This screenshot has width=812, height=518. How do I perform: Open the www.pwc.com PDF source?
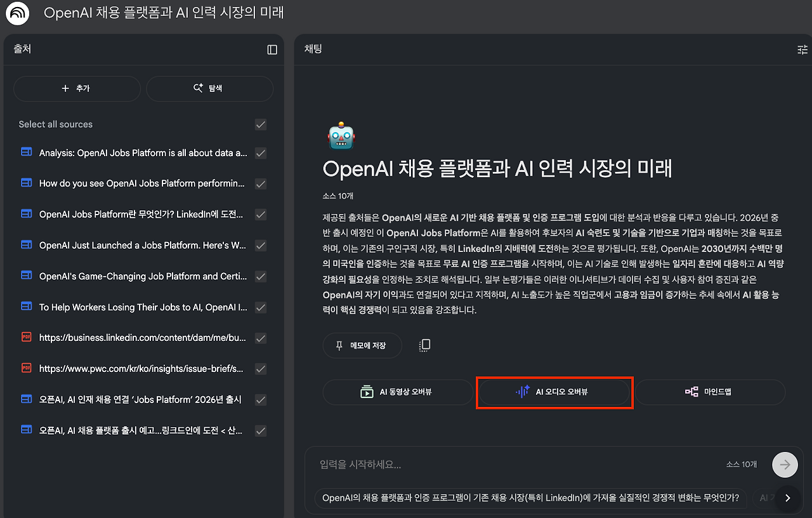pos(142,369)
